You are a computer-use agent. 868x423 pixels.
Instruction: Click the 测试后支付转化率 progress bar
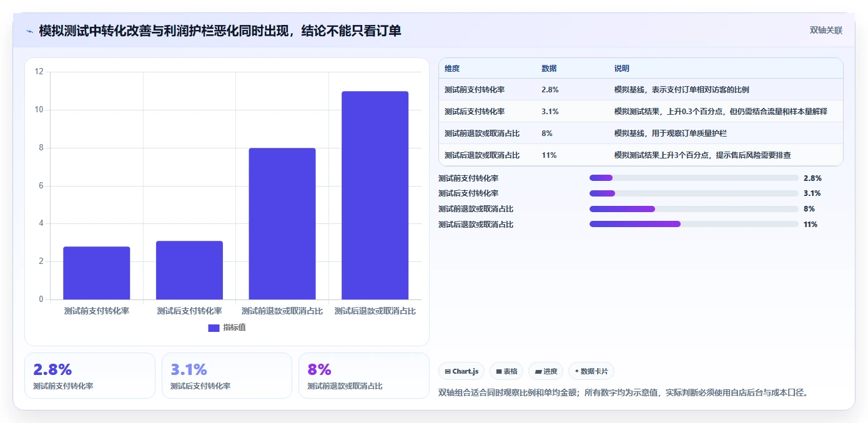point(694,193)
